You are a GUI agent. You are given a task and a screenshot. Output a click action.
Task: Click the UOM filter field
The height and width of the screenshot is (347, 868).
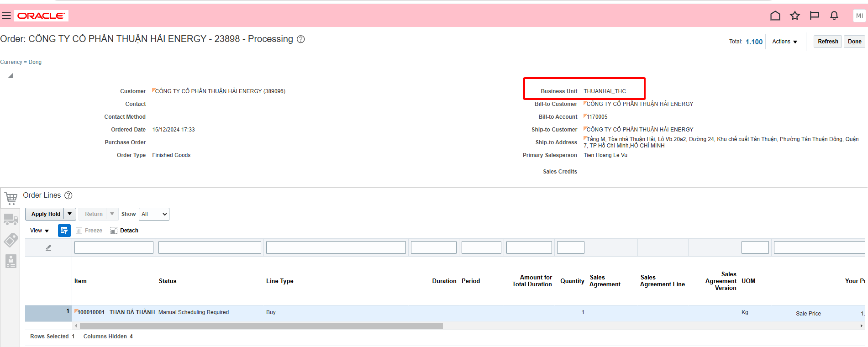[x=755, y=247]
